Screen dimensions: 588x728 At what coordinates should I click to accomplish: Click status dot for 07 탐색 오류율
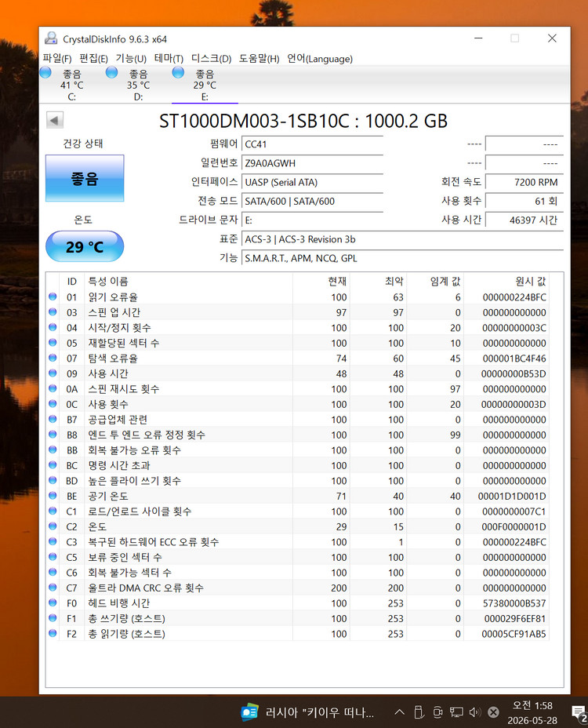click(x=53, y=358)
